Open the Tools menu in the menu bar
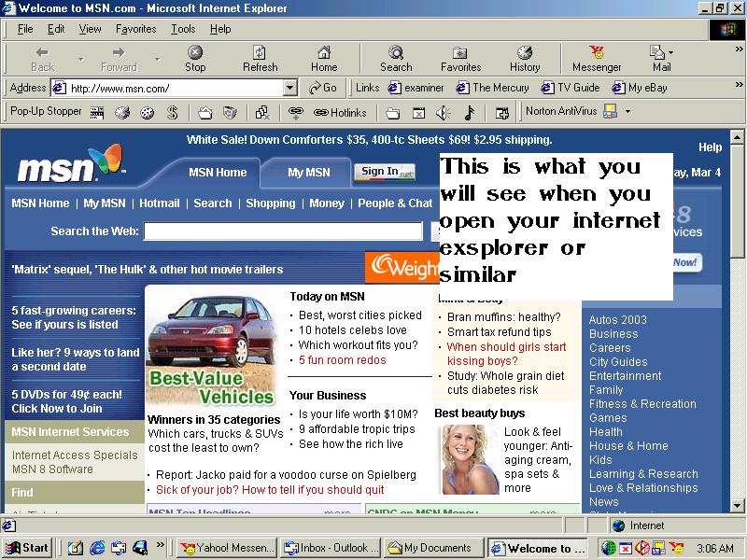 [x=183, y=29]
